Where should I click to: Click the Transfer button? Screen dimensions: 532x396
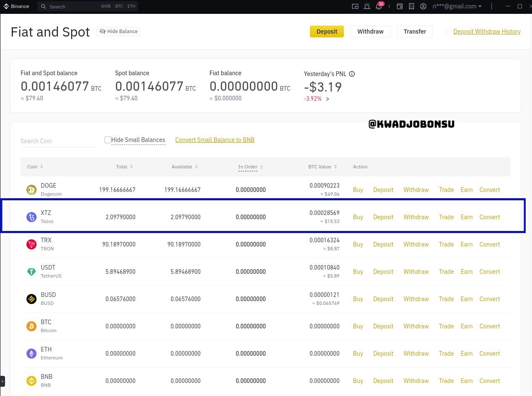tap(415, 31)
